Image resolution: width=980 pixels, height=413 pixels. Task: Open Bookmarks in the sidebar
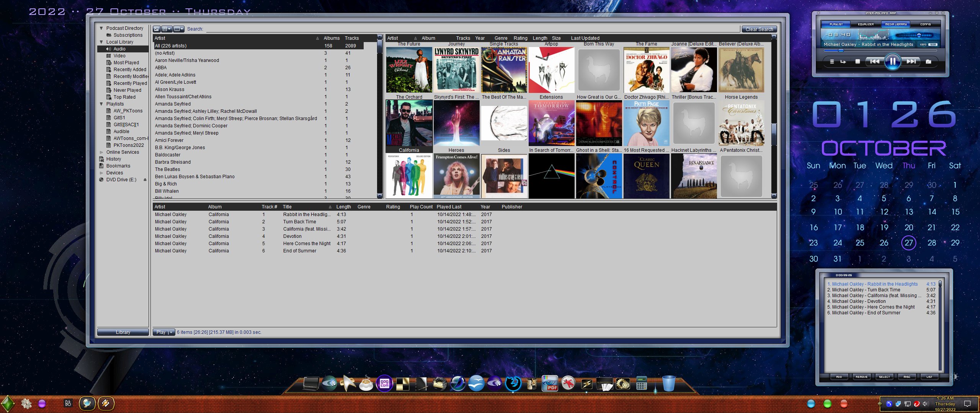(118, 166)
